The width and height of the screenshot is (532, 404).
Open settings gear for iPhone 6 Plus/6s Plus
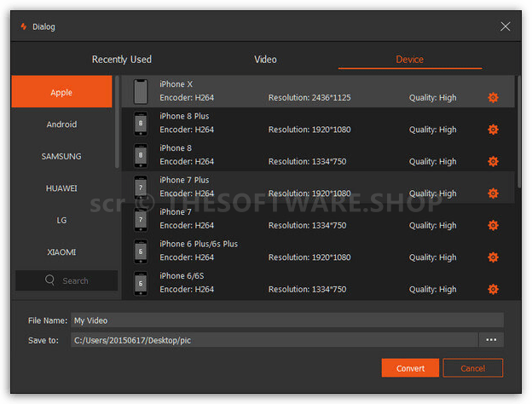[x=493, y=257]
